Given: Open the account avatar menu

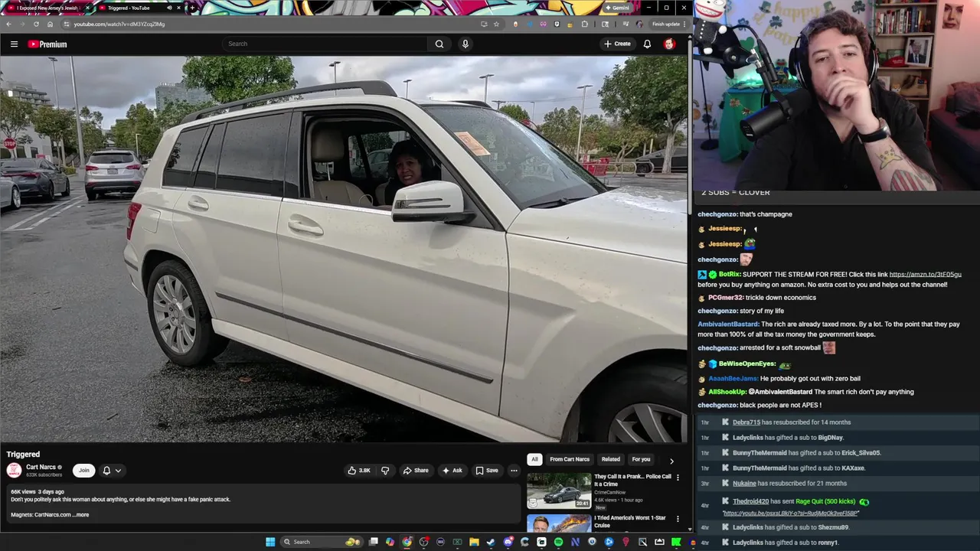Looking at the screenshot, I should (669, 44).
